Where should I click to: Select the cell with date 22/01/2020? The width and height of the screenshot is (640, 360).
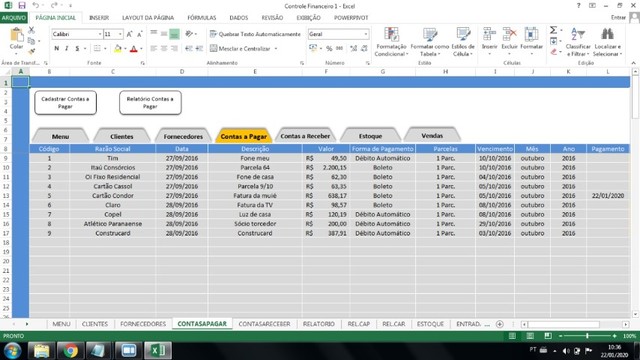point(608,196)
